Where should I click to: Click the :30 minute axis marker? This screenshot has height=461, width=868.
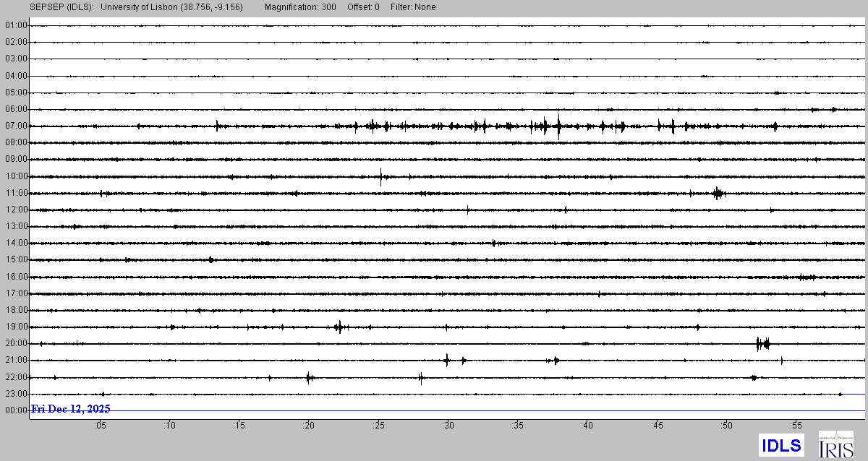(448, 426)
